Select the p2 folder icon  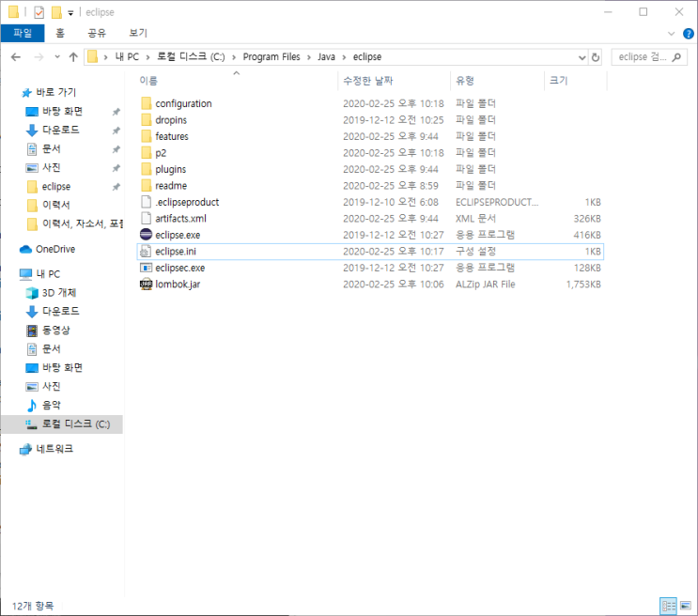click(146, 153)
